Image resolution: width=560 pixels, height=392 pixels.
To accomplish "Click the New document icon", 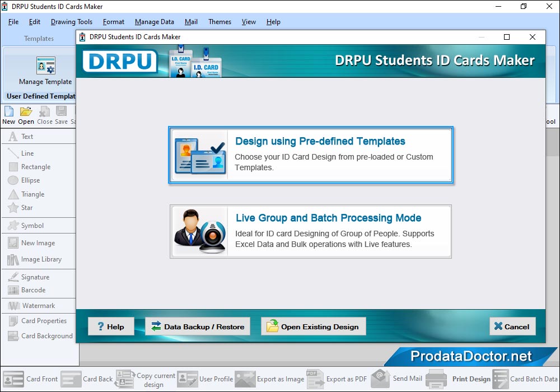I will [x=8, y=111].
